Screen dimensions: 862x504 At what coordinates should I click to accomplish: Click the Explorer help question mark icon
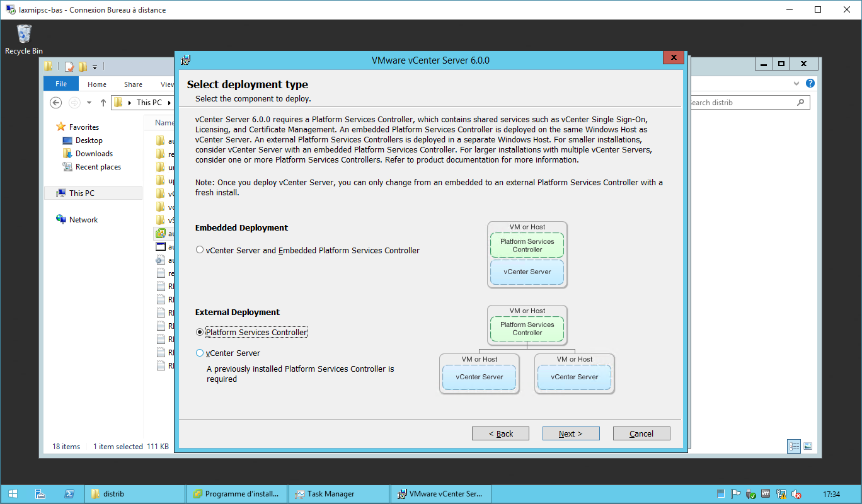(x=810, y=84)
